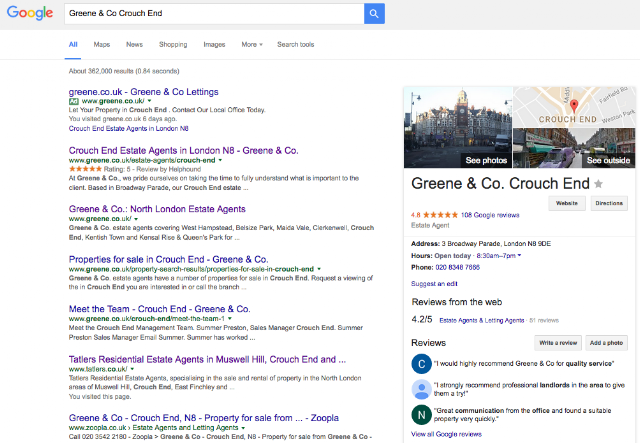Click the Google logo
Viewport: 640px width, 443px height.
tap(30, 13)
